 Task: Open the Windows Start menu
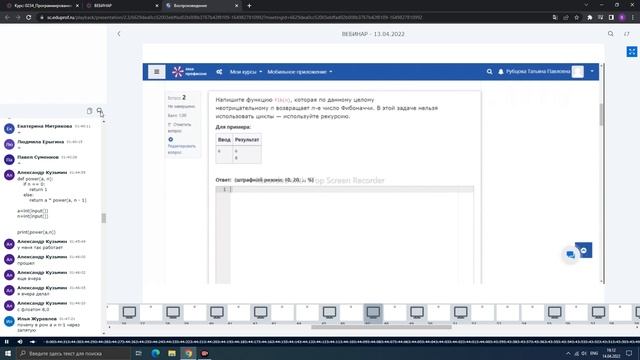8,353
